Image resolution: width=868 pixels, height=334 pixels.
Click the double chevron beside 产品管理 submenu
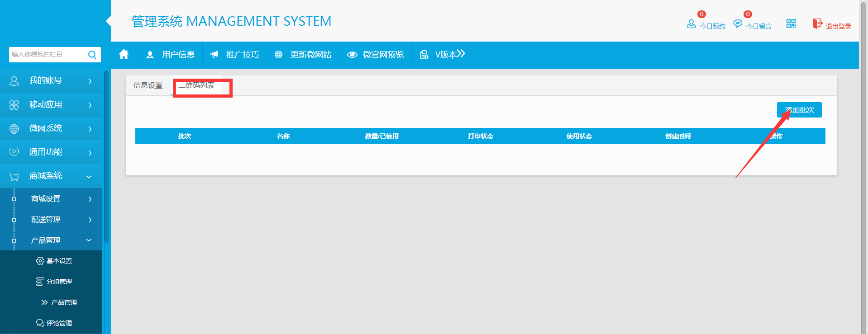(44, 302)
